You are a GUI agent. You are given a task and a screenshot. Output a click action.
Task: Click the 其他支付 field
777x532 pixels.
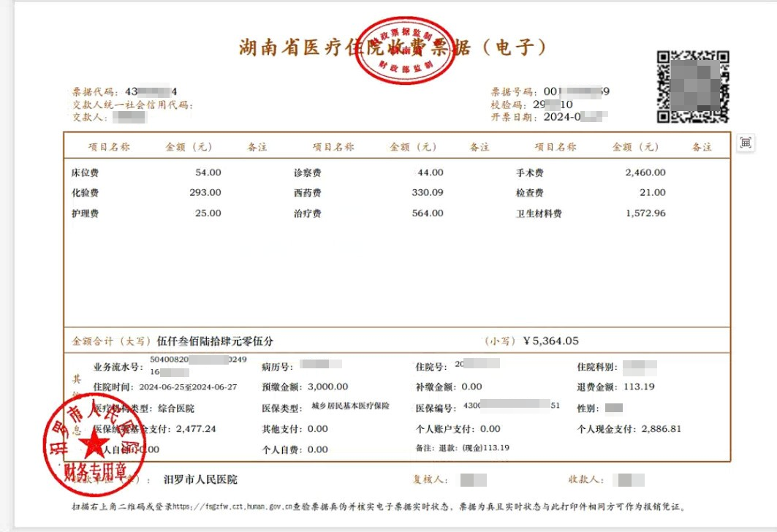pos(295,429)
